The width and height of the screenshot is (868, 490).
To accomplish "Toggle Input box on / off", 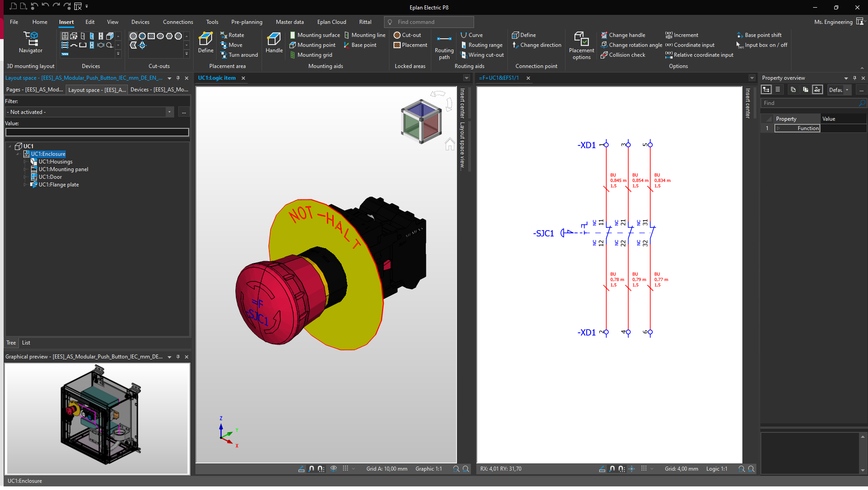I will coord(765,45).
